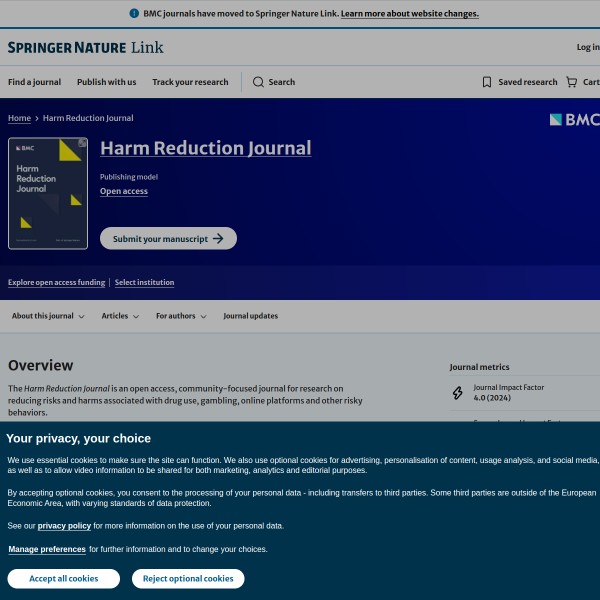Expand the Articles dropdown

point(120,316)
